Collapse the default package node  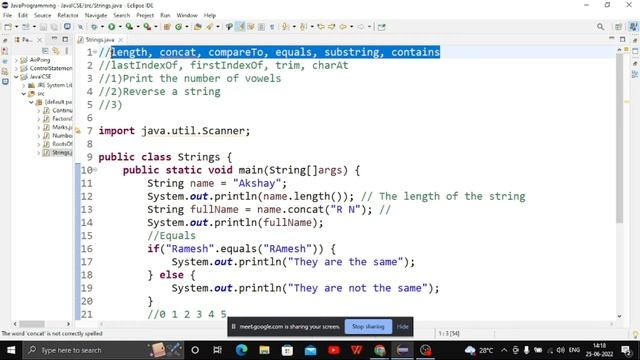tap(31, 102)
